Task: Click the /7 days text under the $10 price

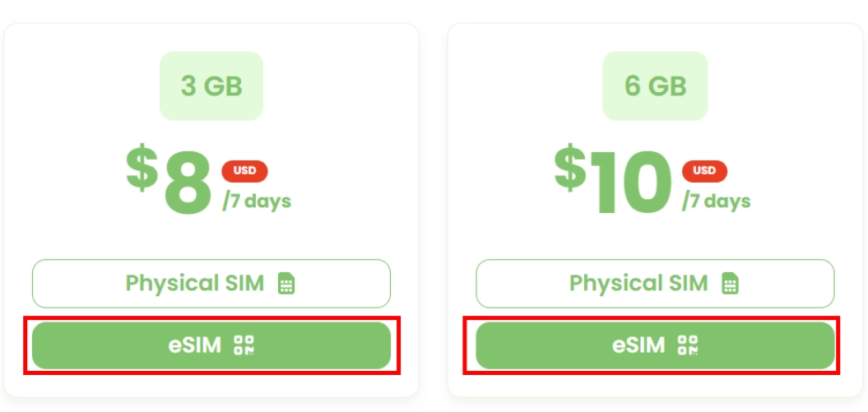Action: click(716, 201)
